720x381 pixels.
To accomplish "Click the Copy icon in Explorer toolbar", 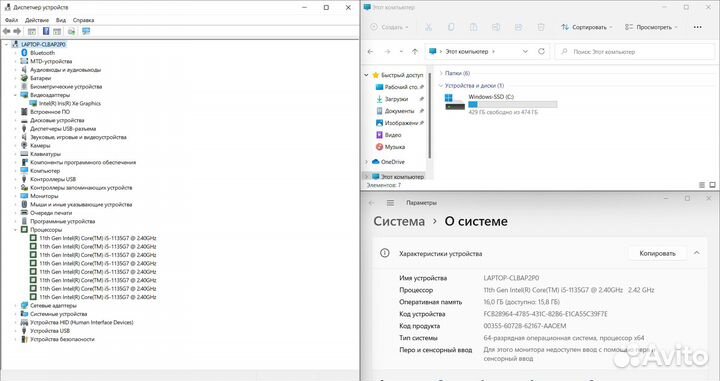I will (451, 27).
